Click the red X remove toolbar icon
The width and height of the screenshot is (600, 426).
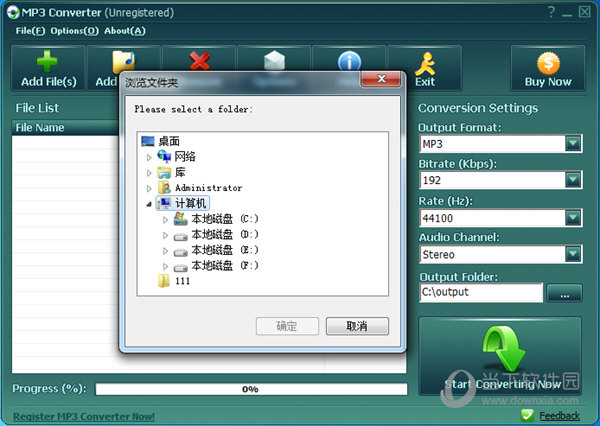(x=199, y=60)
